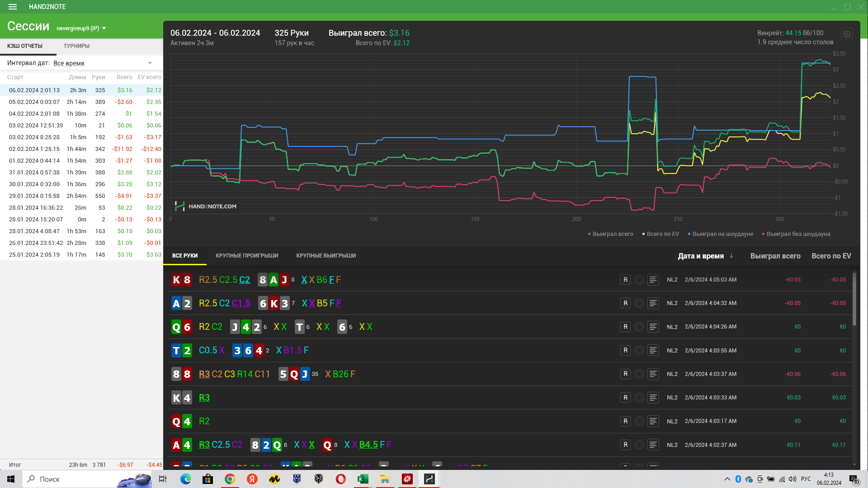Click the Поиск taskbar search field
Viewport: 868px width, 488px height.
pos(86,479)
